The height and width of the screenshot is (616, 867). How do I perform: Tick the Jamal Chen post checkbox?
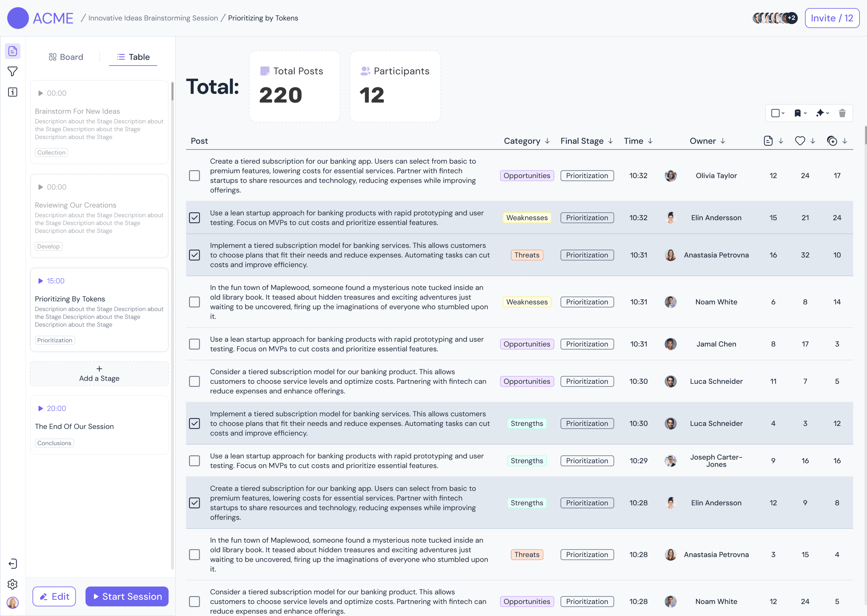click(x=194, y=344)
